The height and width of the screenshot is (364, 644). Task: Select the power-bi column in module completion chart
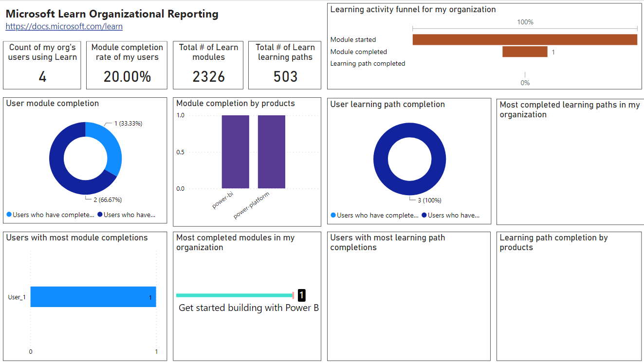tap(235, 152)
